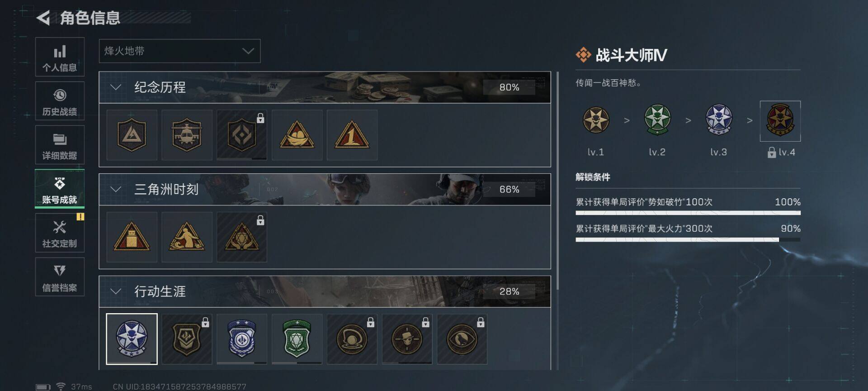The height and width of the screenshot is (391, 868).
Task: Click the 最大火力 300次 progress bar
Action: click(x=688, y=239)
